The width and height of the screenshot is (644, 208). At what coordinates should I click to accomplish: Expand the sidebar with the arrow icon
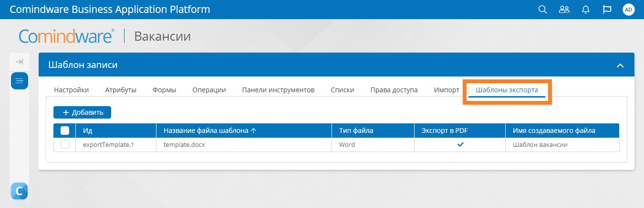(19, 62)
